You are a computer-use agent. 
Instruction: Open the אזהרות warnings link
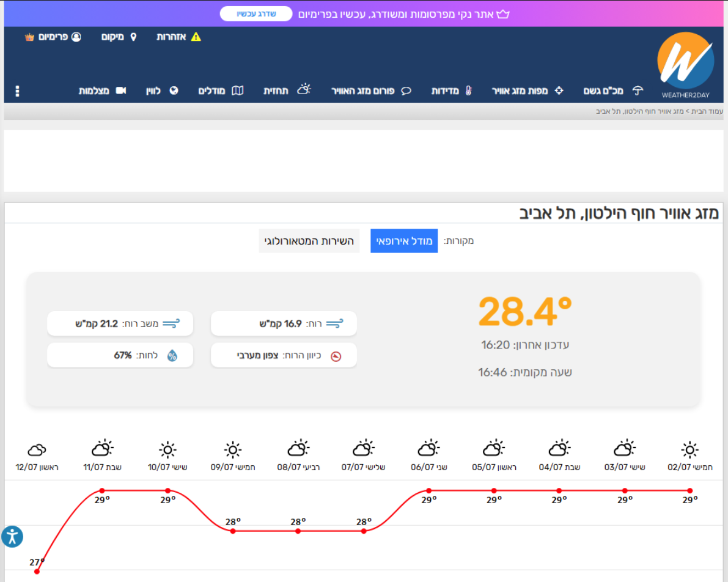(171, 37)
